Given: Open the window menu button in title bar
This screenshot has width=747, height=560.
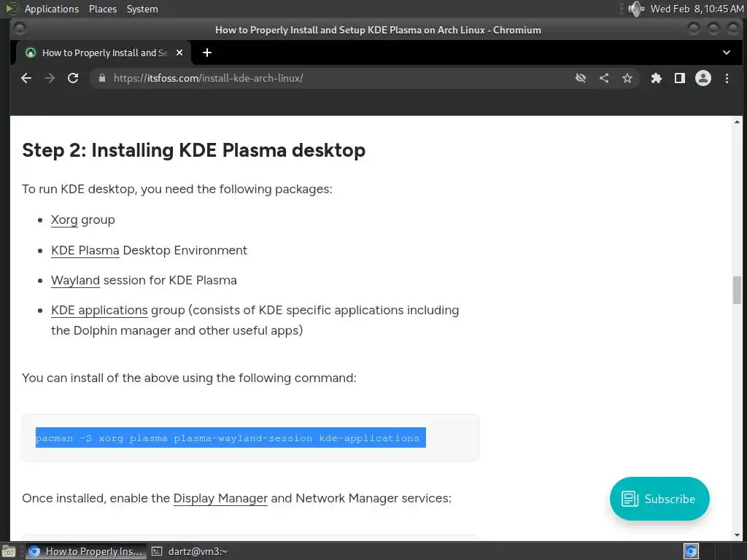Looking at the screenshot, I should (x=20, y=29).
